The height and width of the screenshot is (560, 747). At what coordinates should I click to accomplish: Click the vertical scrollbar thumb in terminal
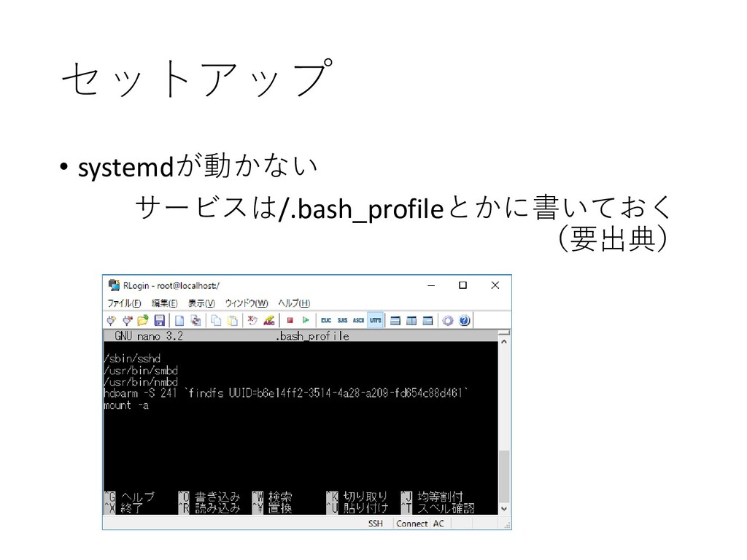click(x=504, y=476)
